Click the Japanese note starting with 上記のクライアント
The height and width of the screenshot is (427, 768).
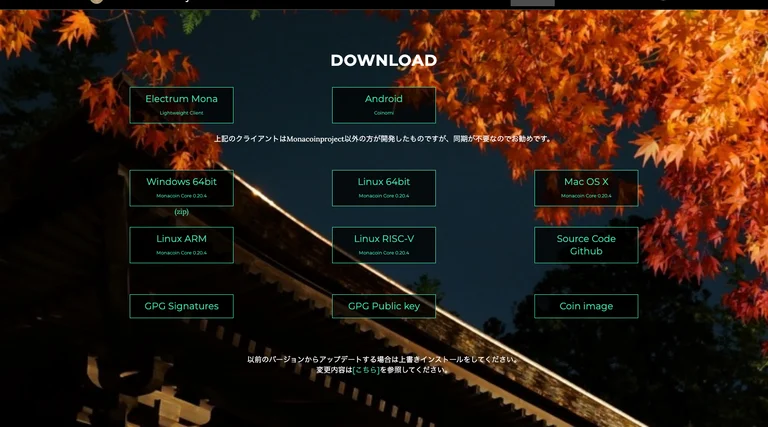click(x=384, y=139)
